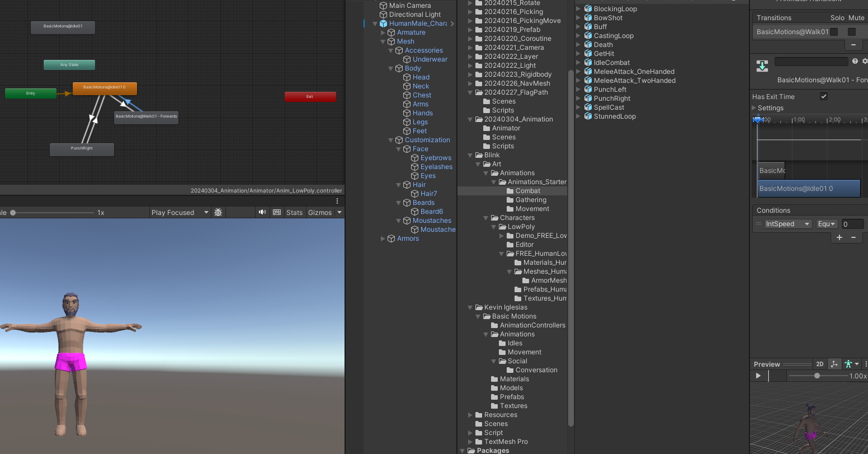Enable Mute for BasicMotions@Walk01 transition
Viewport: 868px width, 454px height.
click(x=852, y=32)
